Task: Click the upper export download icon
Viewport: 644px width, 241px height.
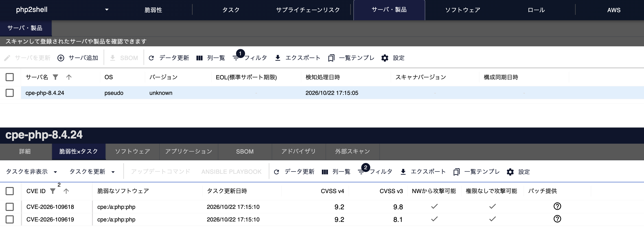Action: click(278, 58)
